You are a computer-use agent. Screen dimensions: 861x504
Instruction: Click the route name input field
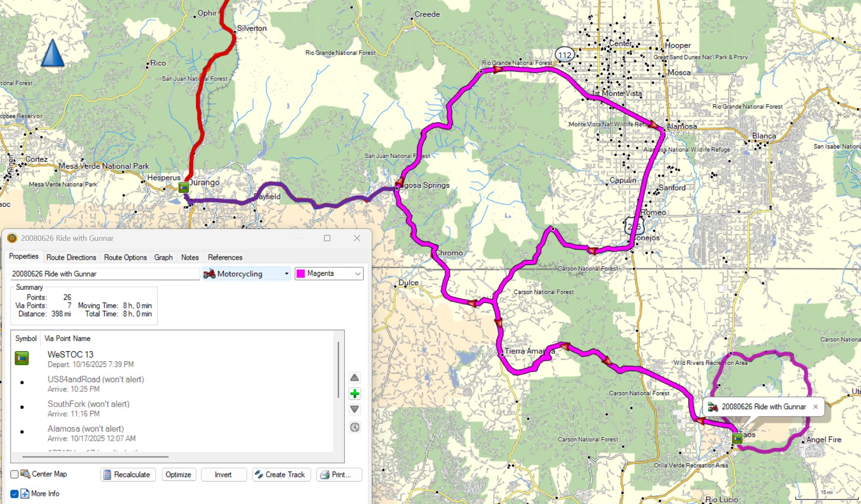105,274
